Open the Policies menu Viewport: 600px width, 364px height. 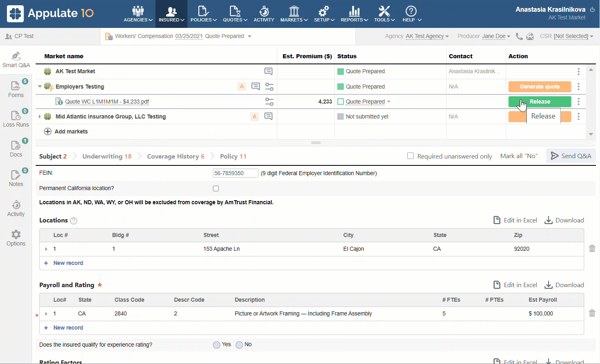204,14
